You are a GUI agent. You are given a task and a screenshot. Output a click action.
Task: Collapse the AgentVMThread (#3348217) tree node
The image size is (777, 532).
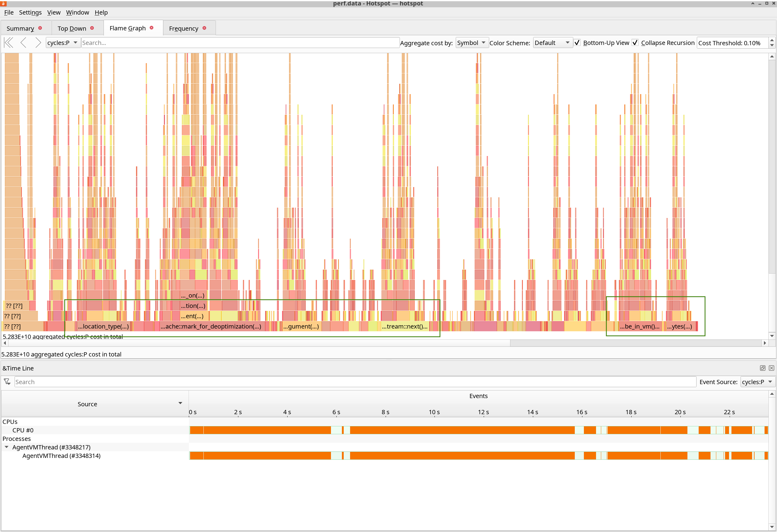7,447
